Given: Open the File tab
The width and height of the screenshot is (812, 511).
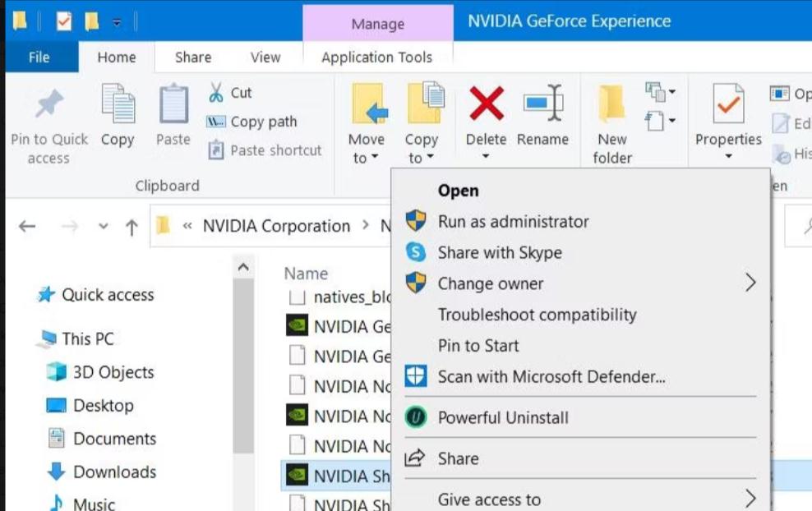Looking at the screenshot, I should (x=39, y=57).
